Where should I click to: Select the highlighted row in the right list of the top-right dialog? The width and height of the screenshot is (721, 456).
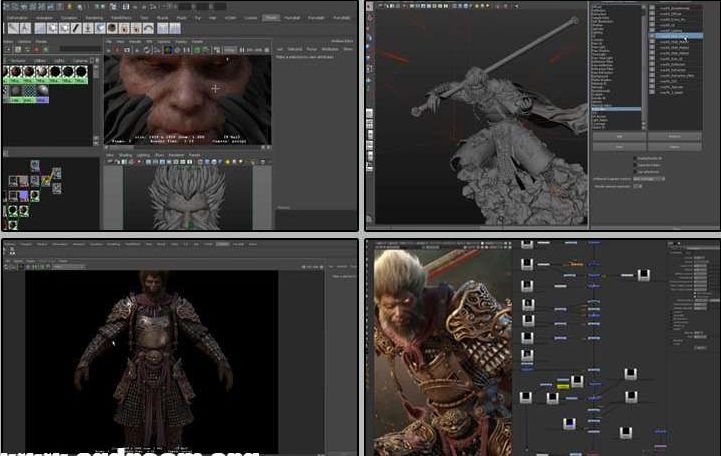pyautogui.click(x=676, y=36)
